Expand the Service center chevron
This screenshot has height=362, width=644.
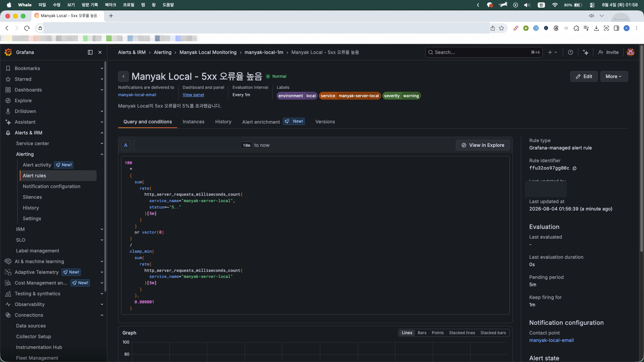tap(102, 143)
